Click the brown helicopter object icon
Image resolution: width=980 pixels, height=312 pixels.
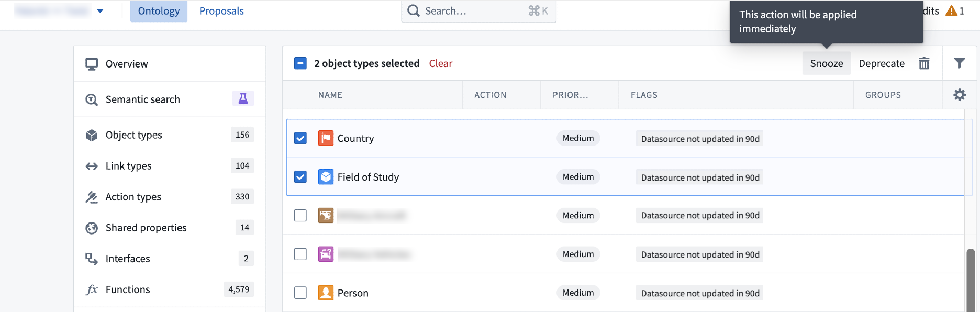click(326, 215)
